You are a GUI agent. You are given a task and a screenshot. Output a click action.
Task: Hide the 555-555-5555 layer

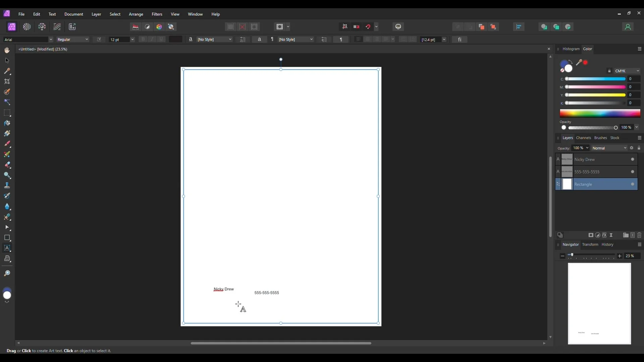(633, 172)
